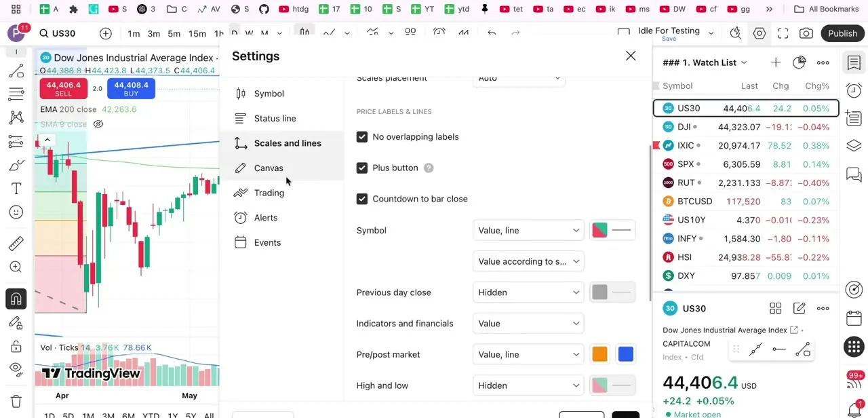Select the 5m timeframe
868x418 pixels.
click(174, 34)
